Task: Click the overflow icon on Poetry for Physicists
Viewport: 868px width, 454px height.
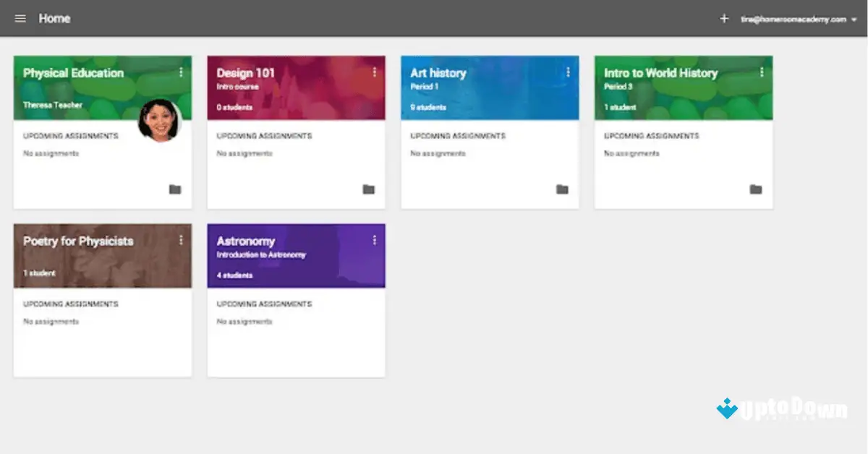Action: 181,239
